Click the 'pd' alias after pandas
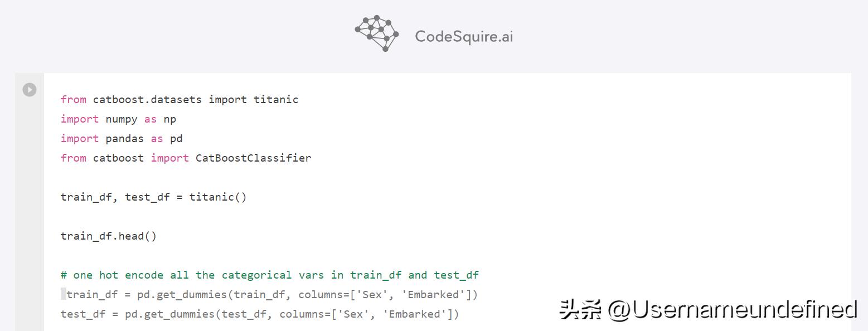868x331 pixels. coord(176,139)
